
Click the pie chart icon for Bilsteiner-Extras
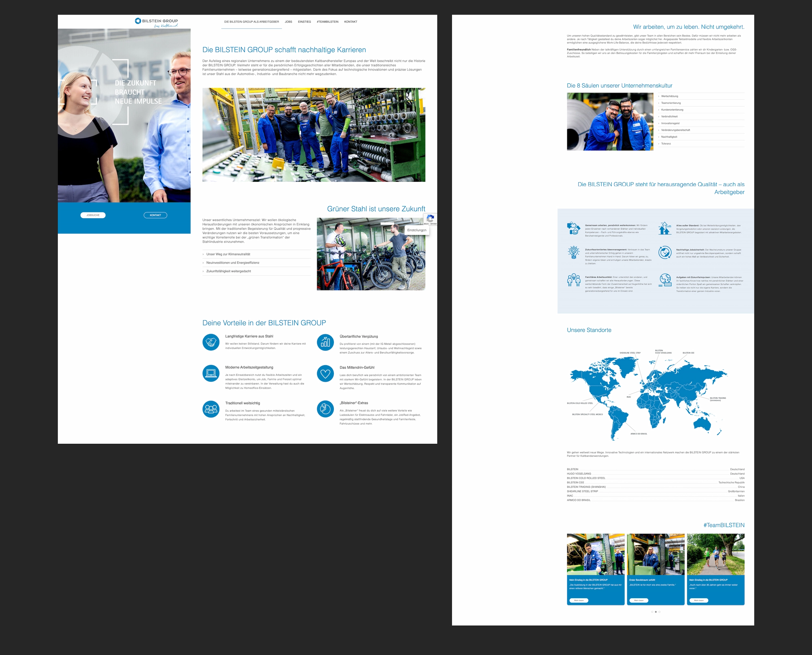(325, 409)
